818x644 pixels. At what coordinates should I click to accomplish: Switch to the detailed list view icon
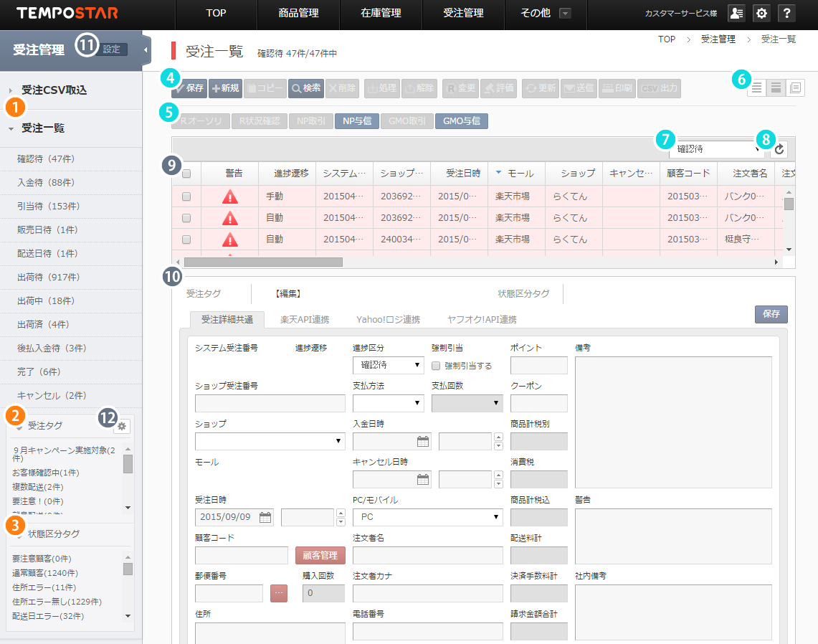(x=796, y=87)
